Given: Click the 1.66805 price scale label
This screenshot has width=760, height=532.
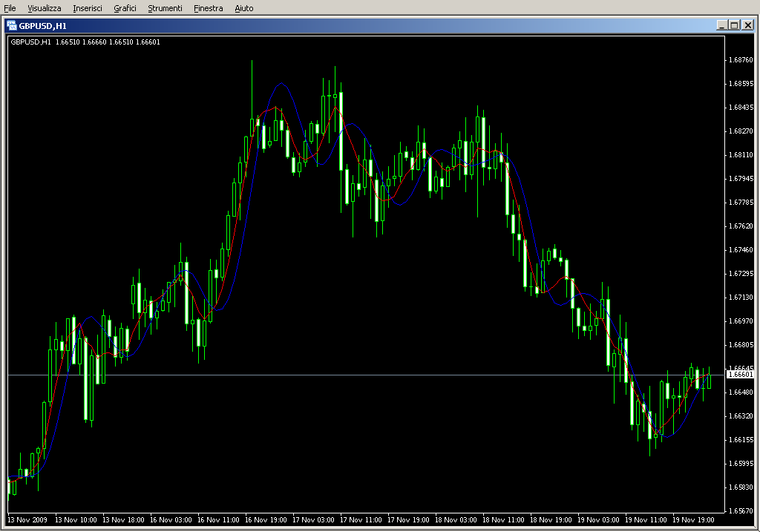Looking at the screenshot, I should pyautogui.click(x=741, y=345).
